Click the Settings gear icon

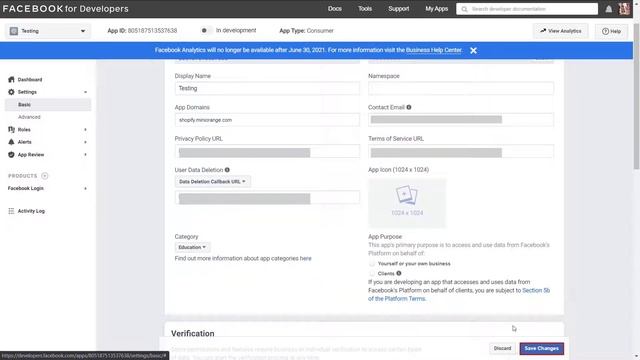[x=11, y=92]
